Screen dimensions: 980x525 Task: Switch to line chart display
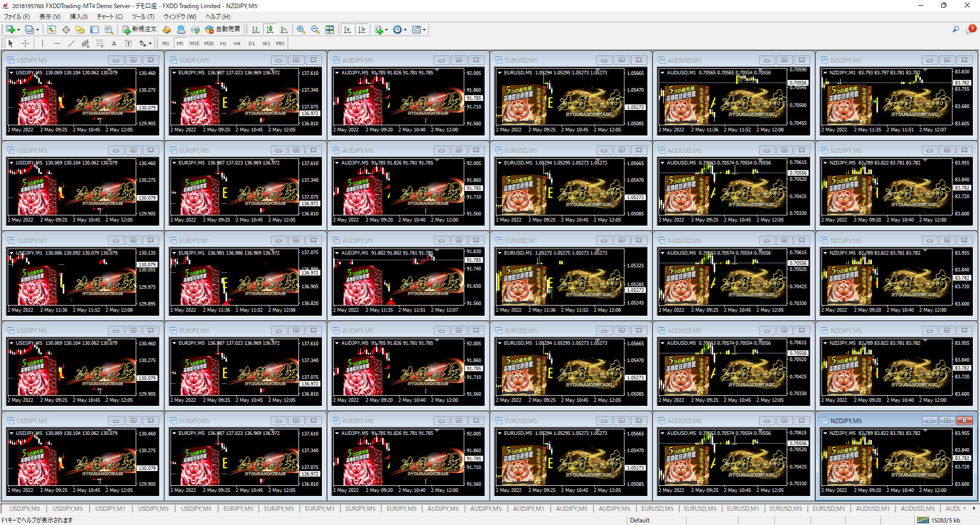[x=284, y=30]
